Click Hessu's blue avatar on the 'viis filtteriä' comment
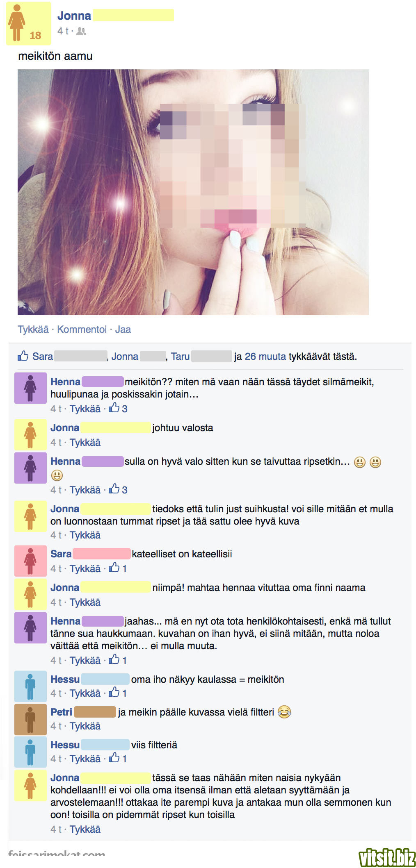 click(30, 752)
